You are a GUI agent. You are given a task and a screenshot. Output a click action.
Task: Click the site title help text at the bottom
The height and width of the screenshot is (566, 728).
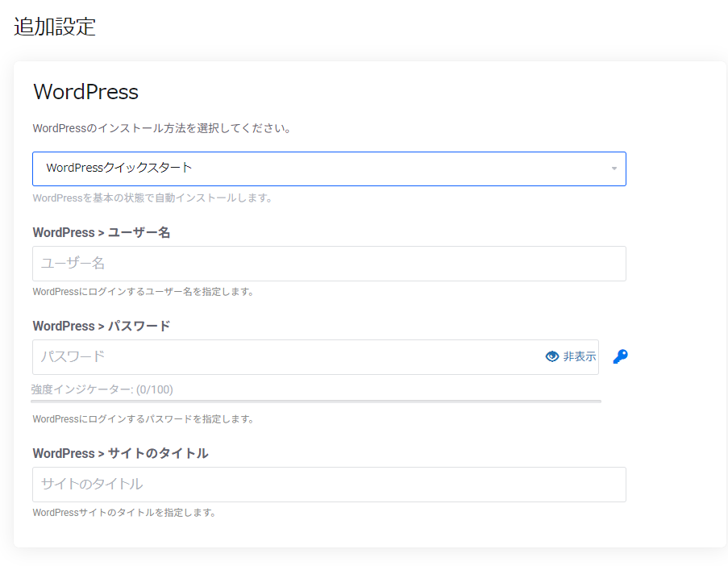pos(124,513)
